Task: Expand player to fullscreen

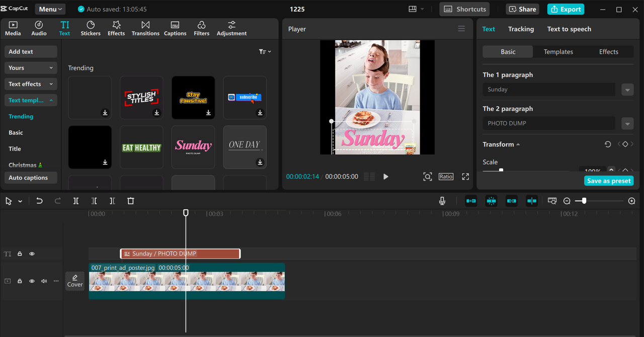Action: pos(465,177)
